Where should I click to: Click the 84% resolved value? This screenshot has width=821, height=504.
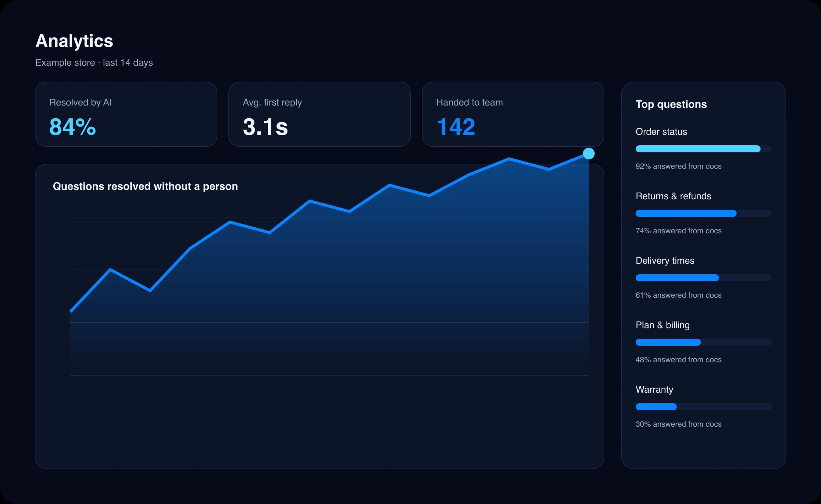73,127
